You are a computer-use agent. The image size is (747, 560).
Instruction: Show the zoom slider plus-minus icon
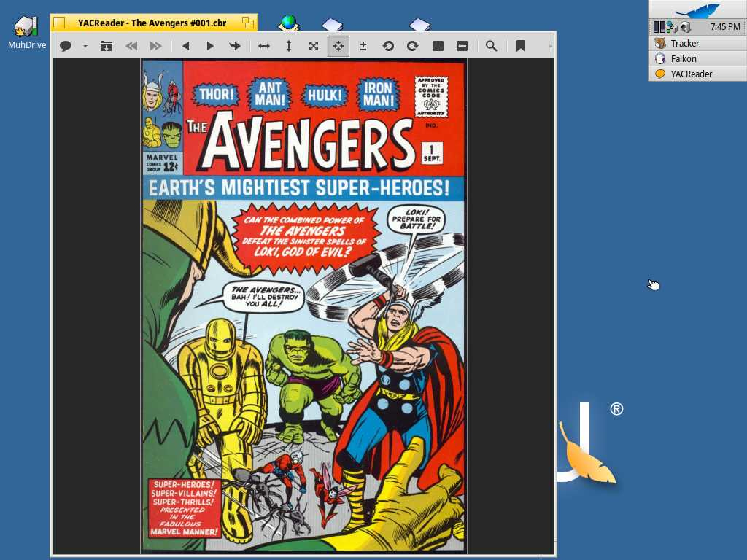[363, 46]
